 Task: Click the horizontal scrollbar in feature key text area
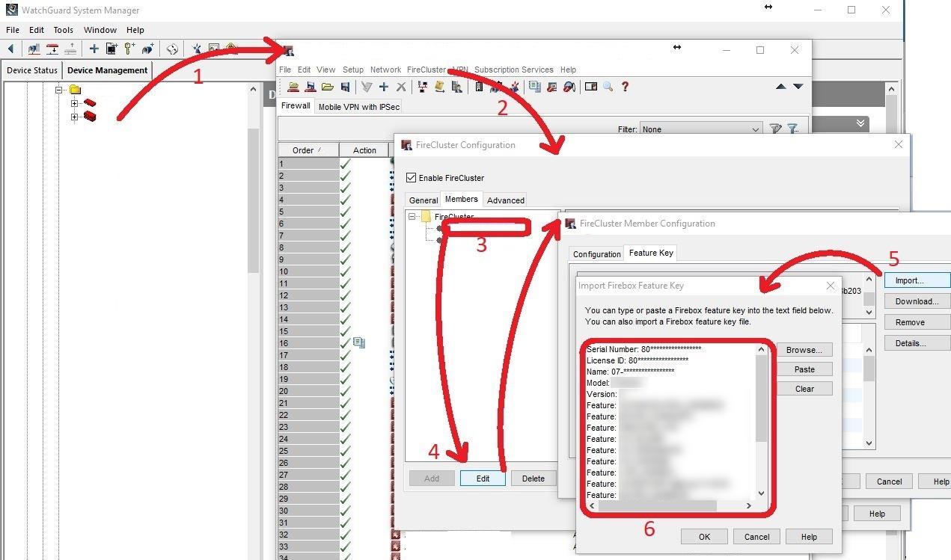click(658, 506)
